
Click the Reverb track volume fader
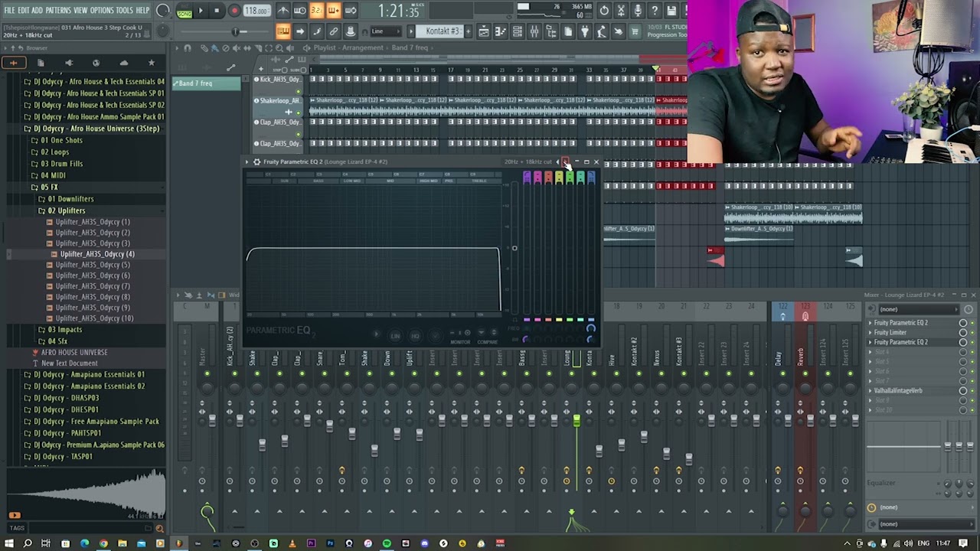[x=810, y=420]
